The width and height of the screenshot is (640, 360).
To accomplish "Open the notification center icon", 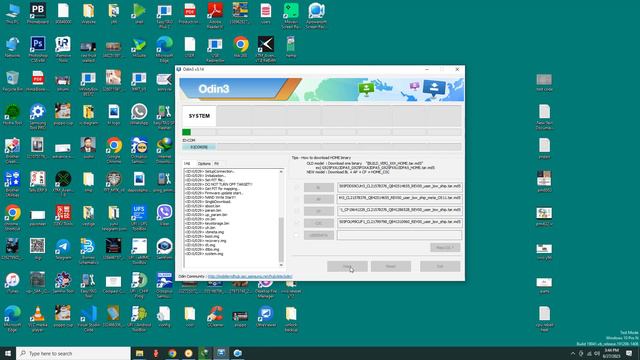I will (x=629, y=353).
